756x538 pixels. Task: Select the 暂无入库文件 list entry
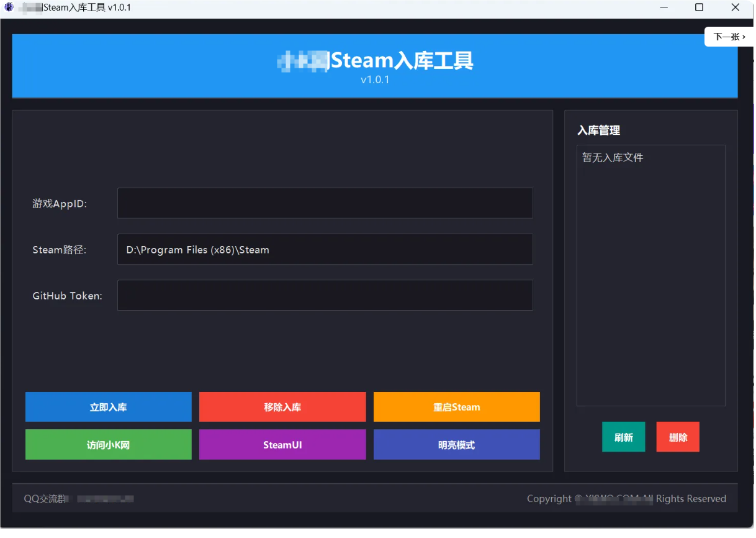(613, 158)
